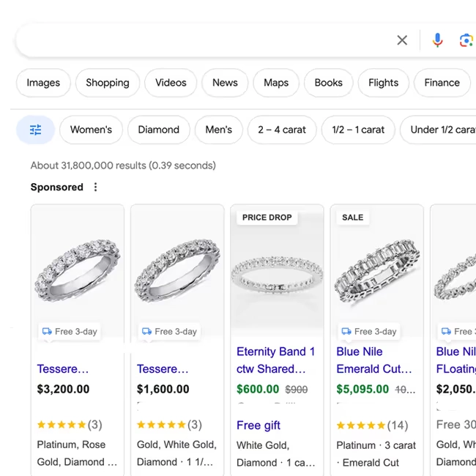Apply the Men's filter chip
Image resolution: width=476 pixels, height=476 pixels.
pyautogui.click(x=218, y=130)
